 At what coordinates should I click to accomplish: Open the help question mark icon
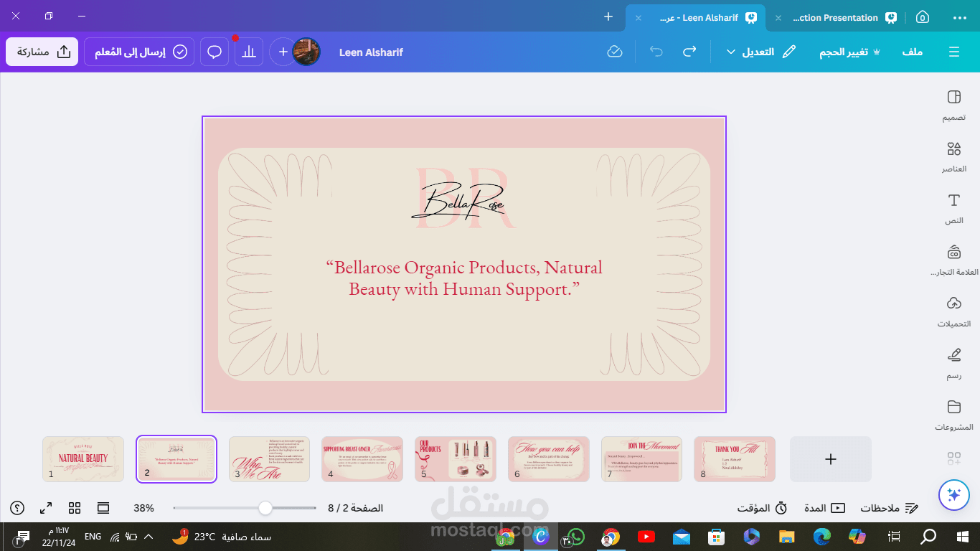pos(17,508)
